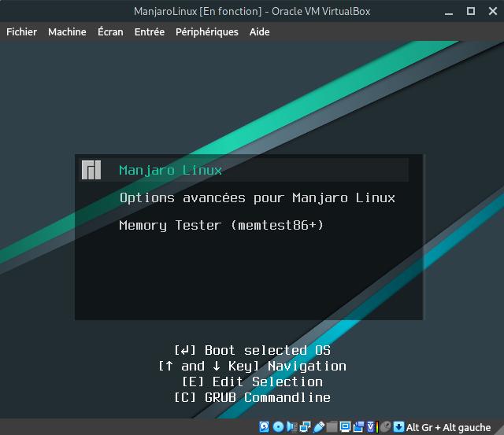Click the recording status icon
Viewport: 504px width, 435px height.
click(358, 427)
